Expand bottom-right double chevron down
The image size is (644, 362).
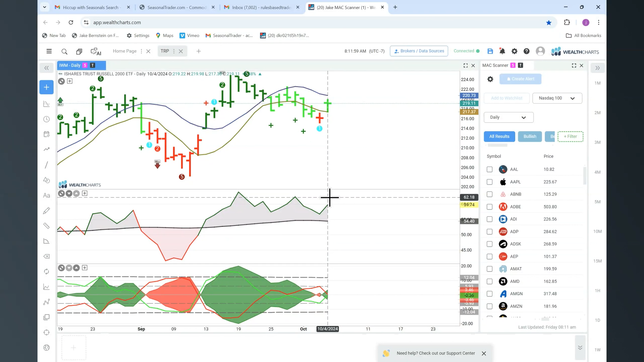click(580, 348)
